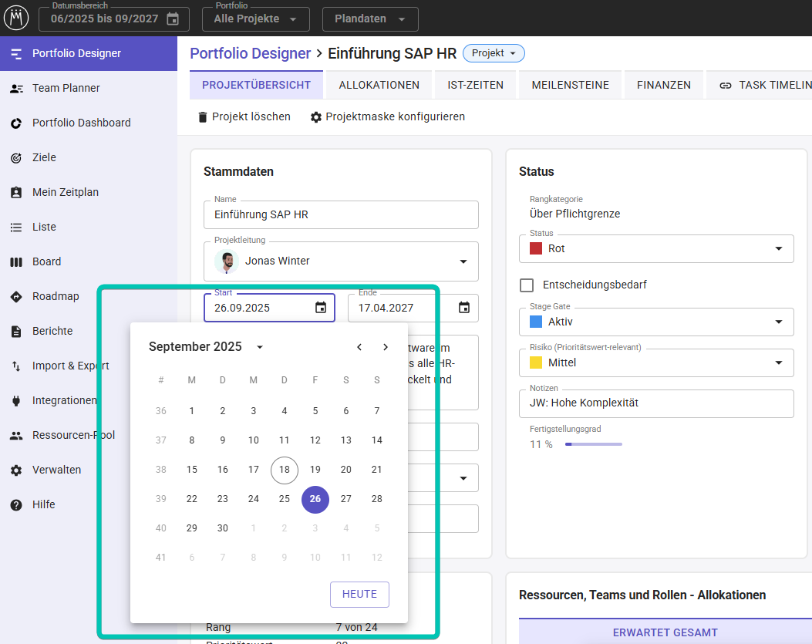Expand the Status dropdown showing Rot
Image resolution: width=812 pixels, height=644 pixels.
[778, 248]
